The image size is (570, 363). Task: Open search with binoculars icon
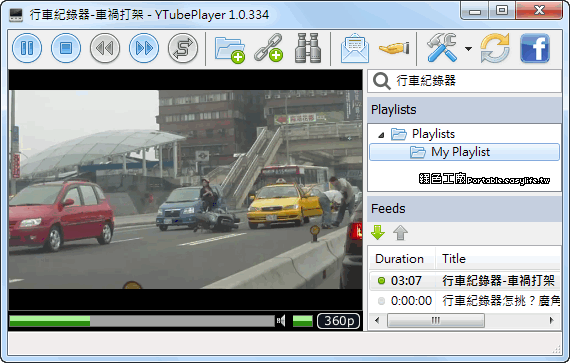point(308,48)
